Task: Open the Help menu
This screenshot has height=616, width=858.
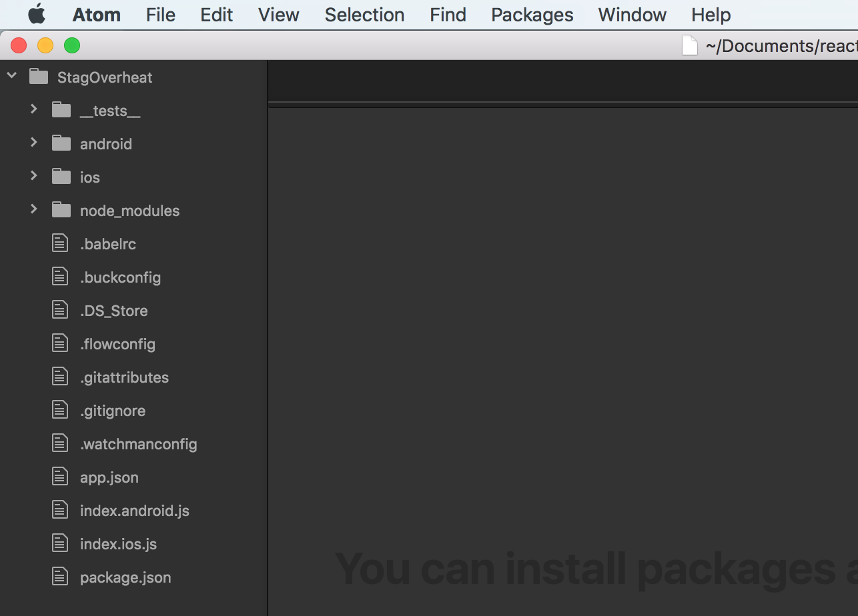Action: click(711, 15)
